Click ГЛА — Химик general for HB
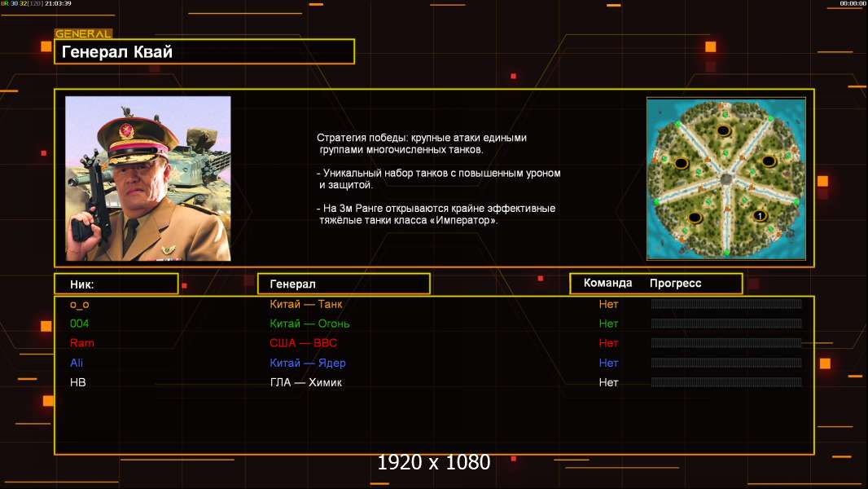This screenshot has width=868, height=489. tap(306, 382)
